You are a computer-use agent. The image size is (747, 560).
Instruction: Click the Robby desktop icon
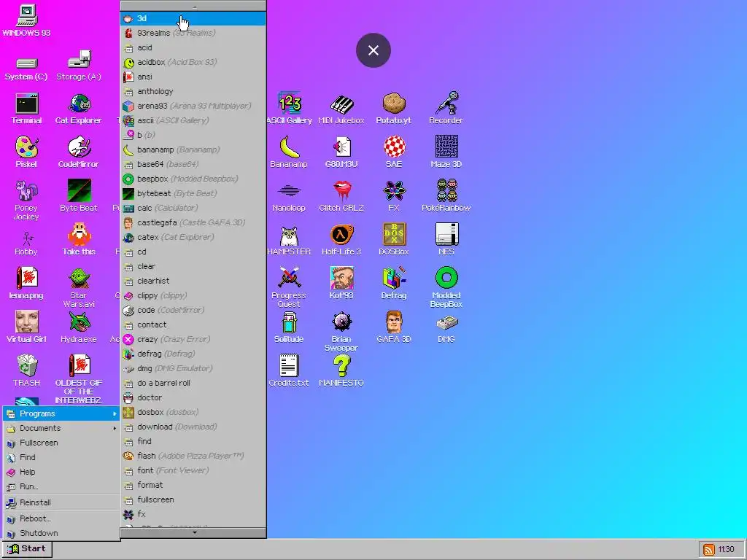pos(27,244)
